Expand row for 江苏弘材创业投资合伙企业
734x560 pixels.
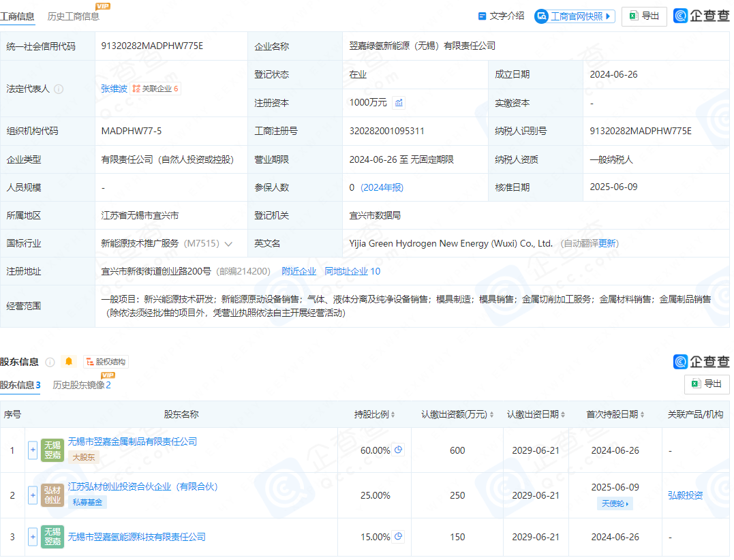33,495
